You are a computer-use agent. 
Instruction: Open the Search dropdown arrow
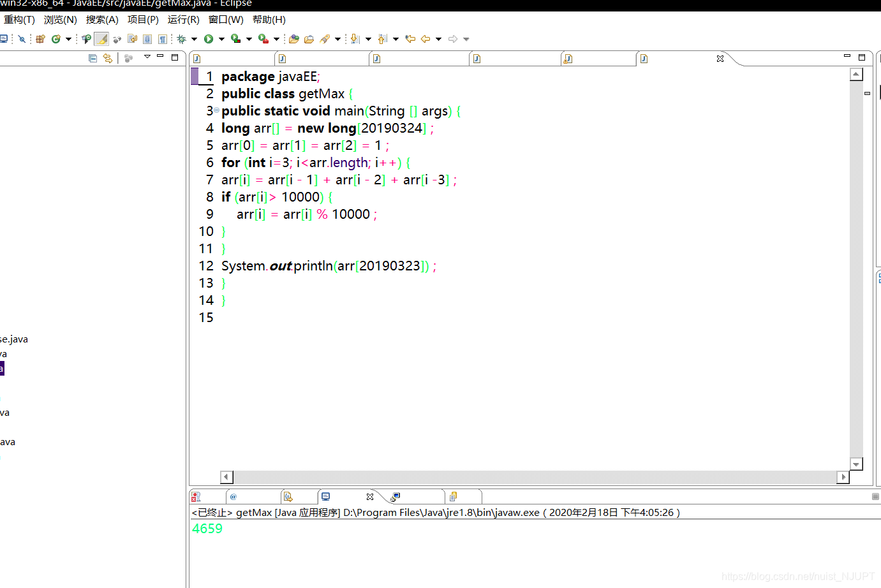pyautogui.click(x=337, y=39)
